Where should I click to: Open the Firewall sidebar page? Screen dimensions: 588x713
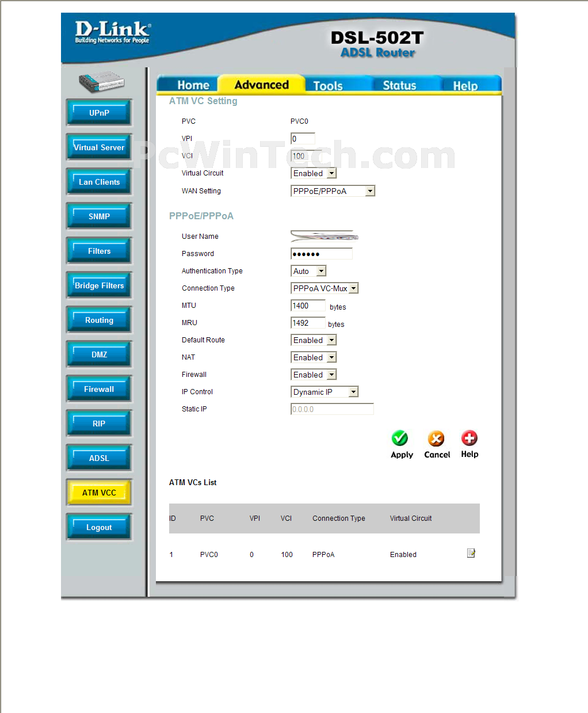99,389
